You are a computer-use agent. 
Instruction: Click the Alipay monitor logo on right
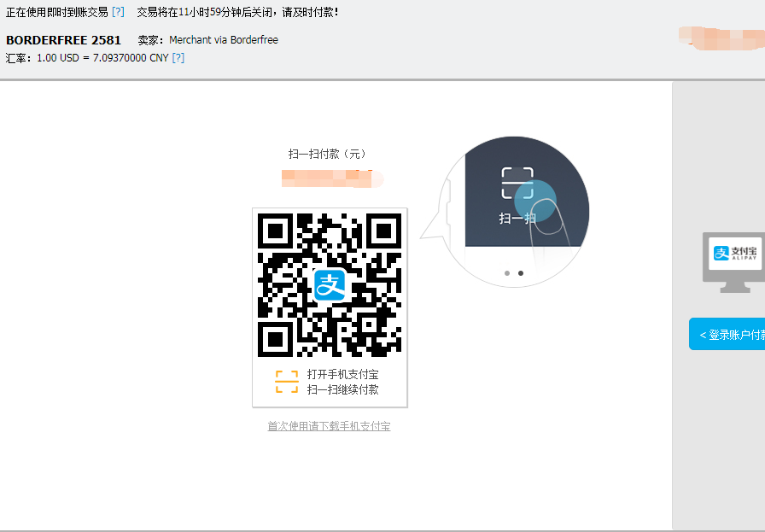point(734,262)
